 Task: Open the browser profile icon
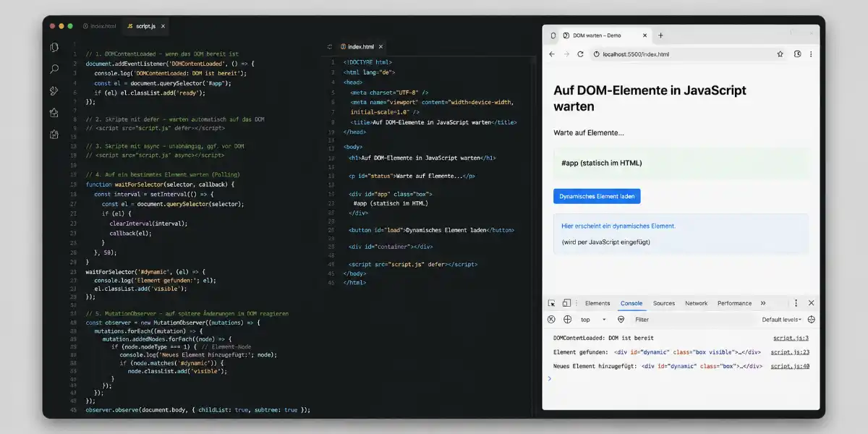[798, 54]
